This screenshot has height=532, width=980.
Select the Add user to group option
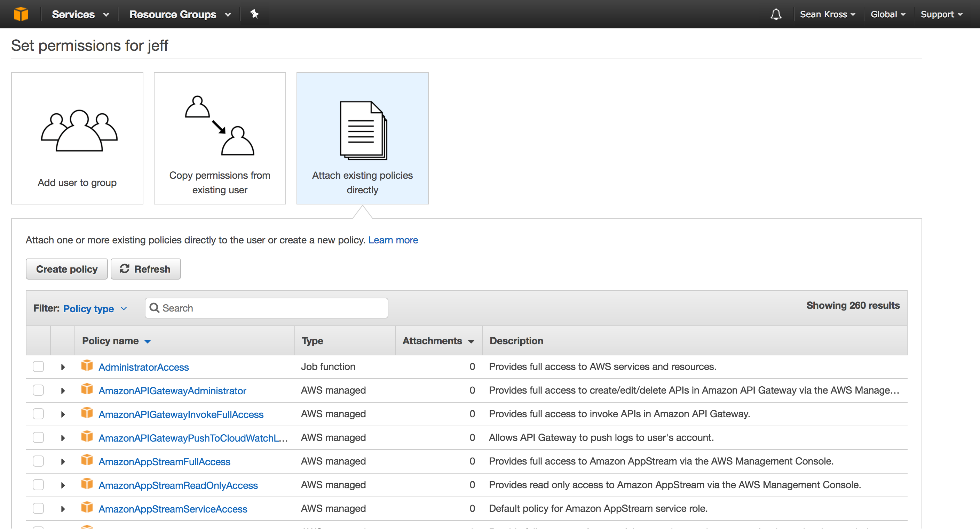click(x=77, y=138)
